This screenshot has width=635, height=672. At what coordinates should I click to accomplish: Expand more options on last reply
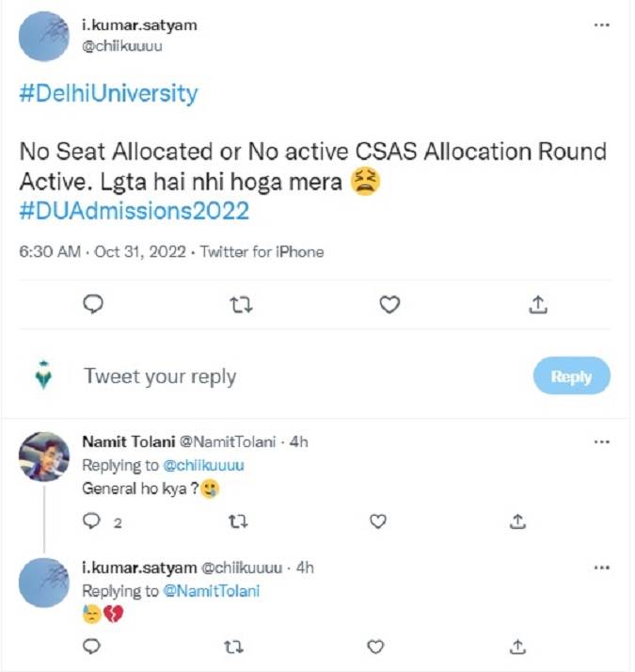[602, 568]
